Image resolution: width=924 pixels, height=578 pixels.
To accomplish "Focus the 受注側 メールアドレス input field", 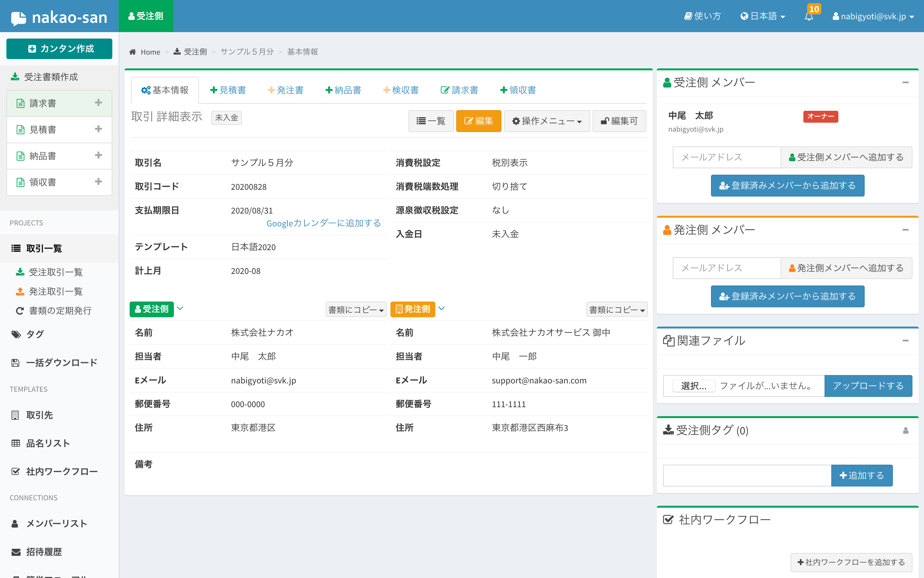I will [727, 157].
